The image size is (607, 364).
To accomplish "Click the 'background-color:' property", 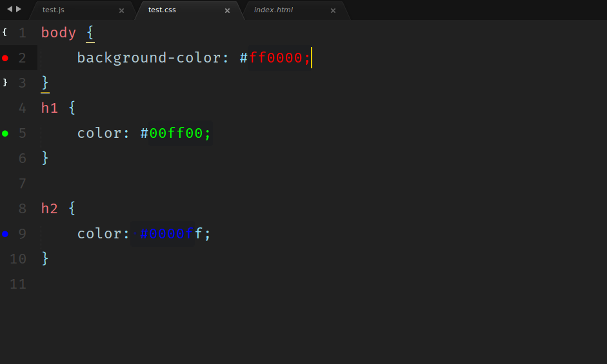I will [x=153, y=58].
